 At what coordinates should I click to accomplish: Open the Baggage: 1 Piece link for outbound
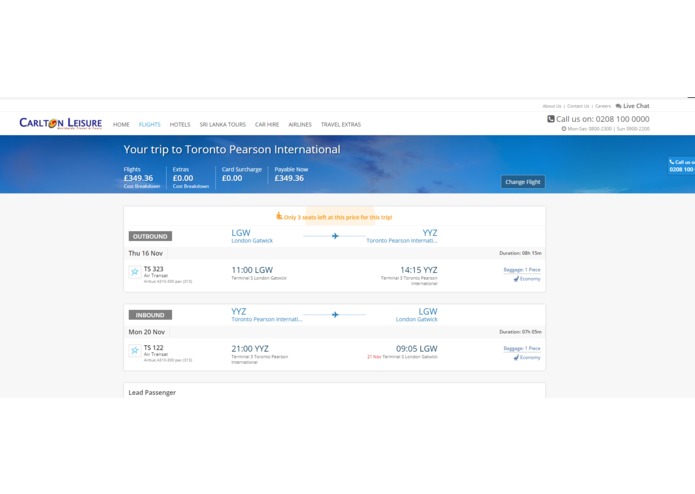click(x=522, y=269)
